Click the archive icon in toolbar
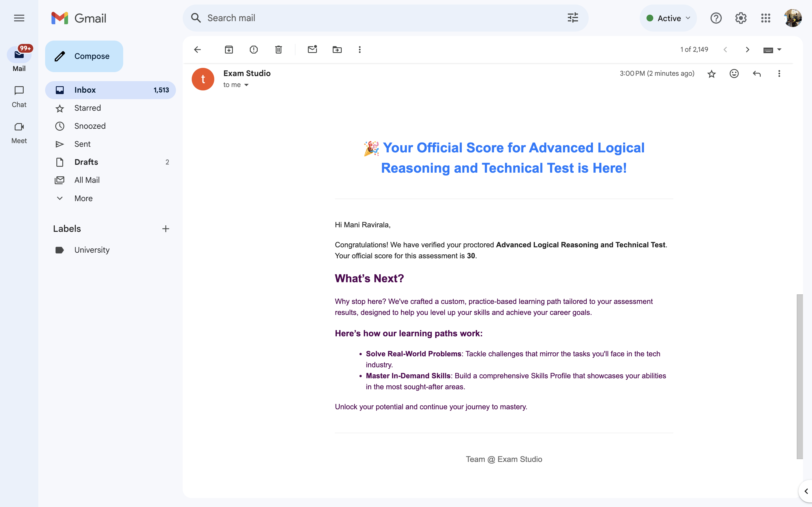 point(229,50)
